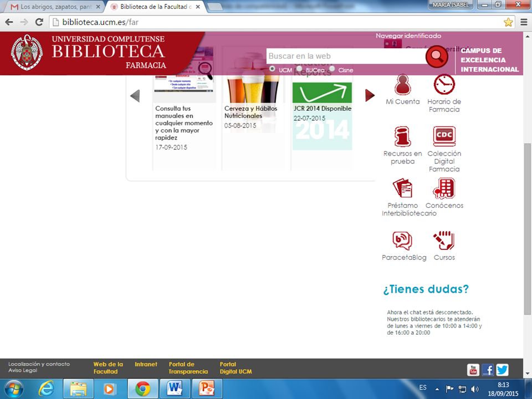Open Consulta tus manuales news item

[184, 123]
